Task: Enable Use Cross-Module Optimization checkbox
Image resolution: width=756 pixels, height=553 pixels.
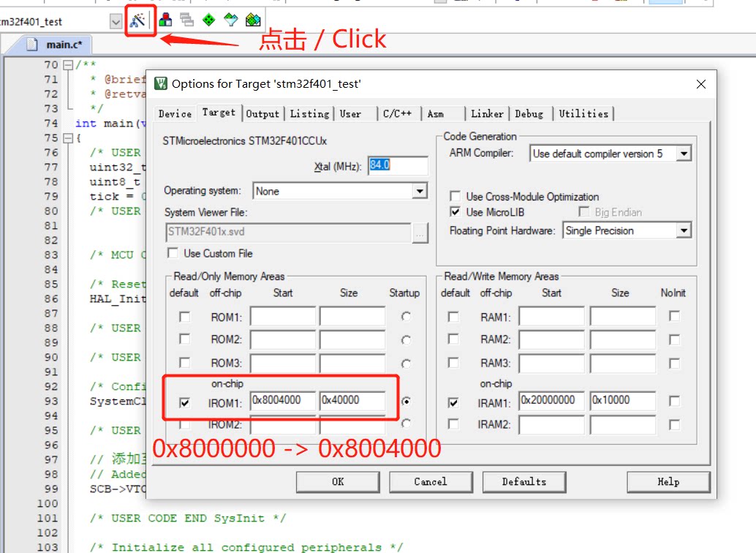Action: click(455, 196)
